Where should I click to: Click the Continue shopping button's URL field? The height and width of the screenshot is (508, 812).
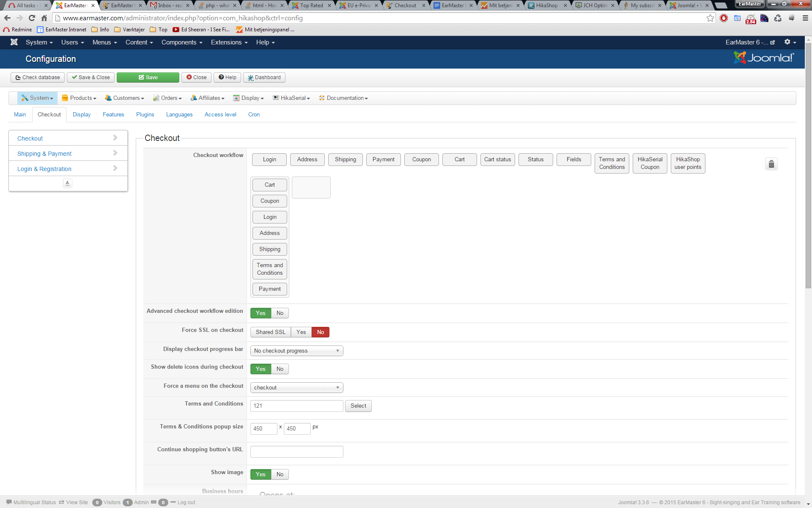296,452
